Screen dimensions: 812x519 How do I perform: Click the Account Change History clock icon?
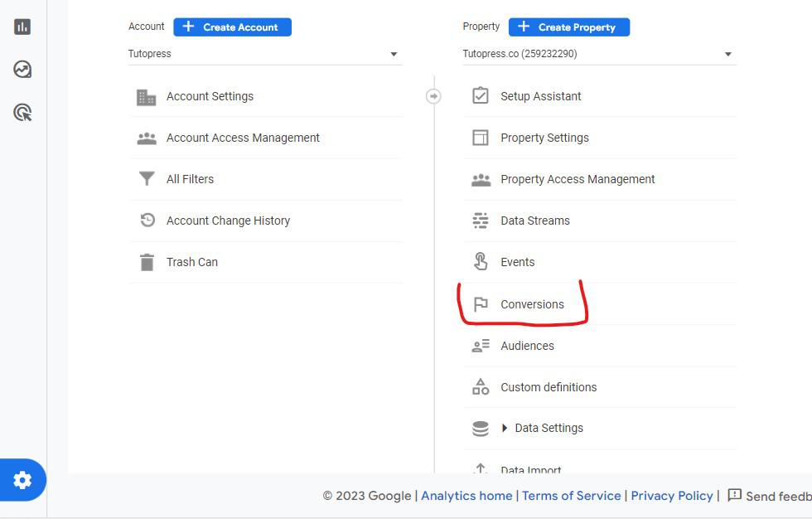point(147,220)
